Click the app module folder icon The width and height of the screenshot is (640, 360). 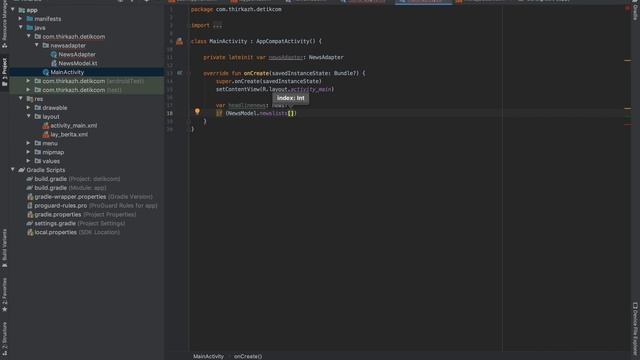(22, 10)
